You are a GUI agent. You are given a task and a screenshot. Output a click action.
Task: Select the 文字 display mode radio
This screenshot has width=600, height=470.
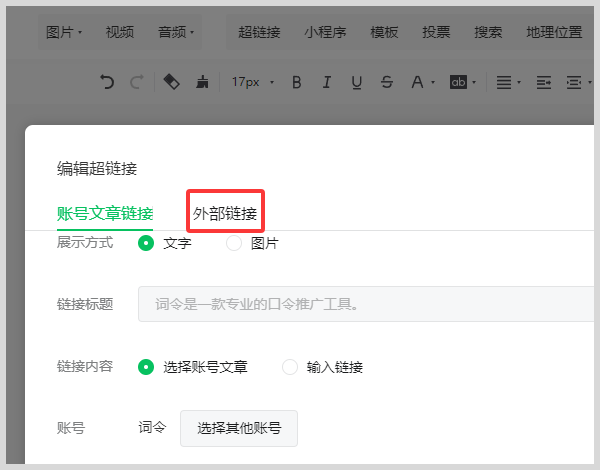(146, 243)
